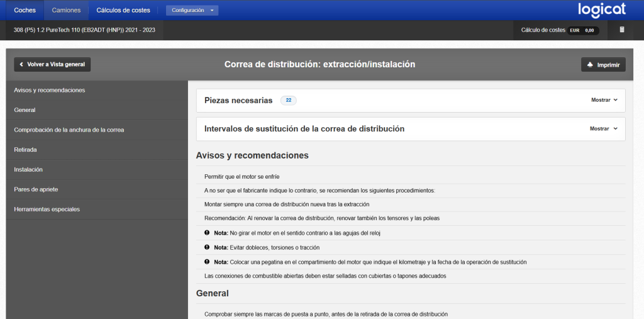644x319 pixels.
Task: Jump to Retirada section in sidebar
Action: tap(97, 150)
